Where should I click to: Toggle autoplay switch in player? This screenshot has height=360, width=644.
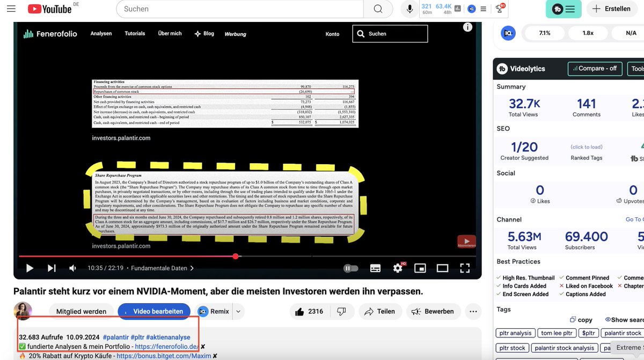pos(350,268)
